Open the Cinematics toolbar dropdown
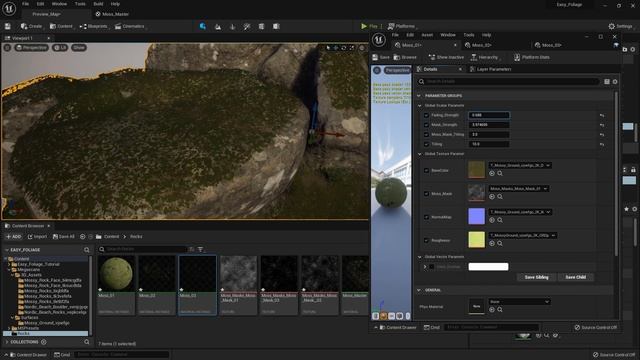Screen dimensions: 640x360 [129, 26]
